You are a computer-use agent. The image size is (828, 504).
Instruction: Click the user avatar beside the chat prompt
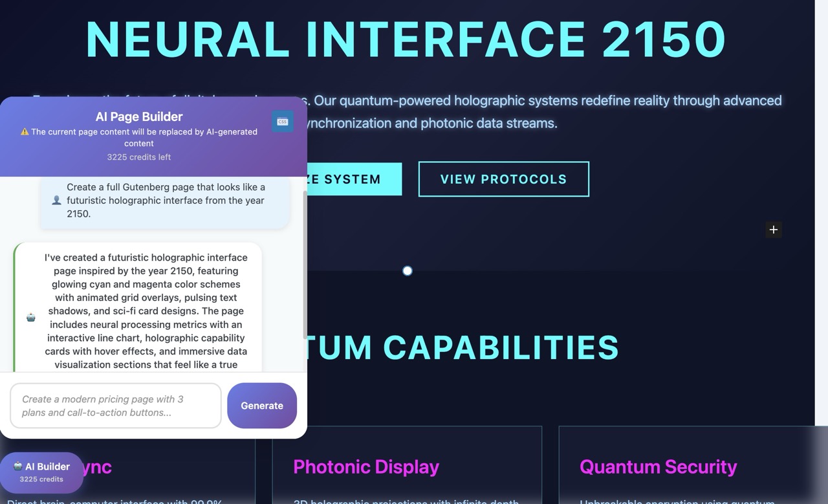(x=56, y=201)
